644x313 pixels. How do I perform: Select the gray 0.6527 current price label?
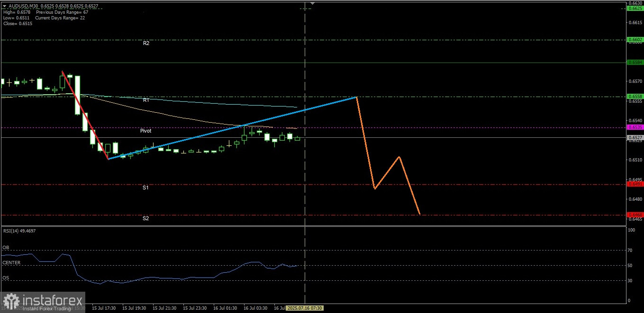(635, 137)
